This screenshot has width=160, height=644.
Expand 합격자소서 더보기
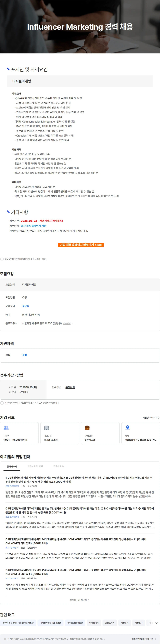(80, 600)
